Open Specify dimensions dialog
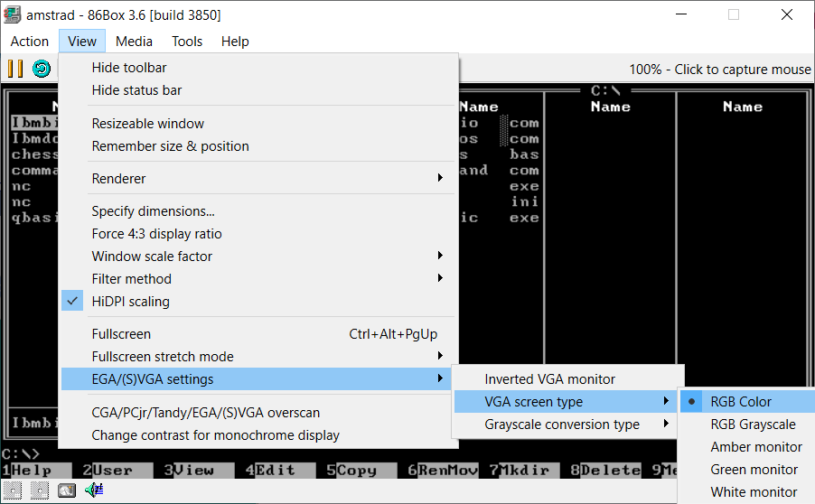The height and width of the screenshot is (504, 815). pos(258,211)
